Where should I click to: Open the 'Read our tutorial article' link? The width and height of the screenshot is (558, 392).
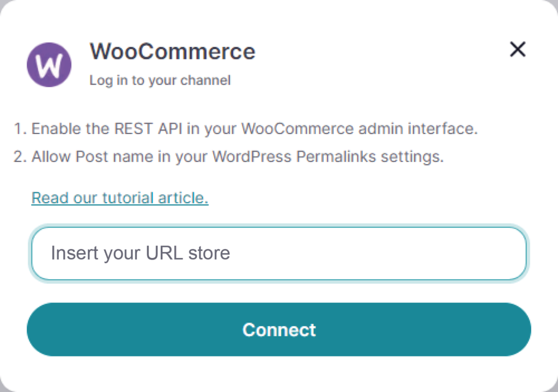click(119, 197)
